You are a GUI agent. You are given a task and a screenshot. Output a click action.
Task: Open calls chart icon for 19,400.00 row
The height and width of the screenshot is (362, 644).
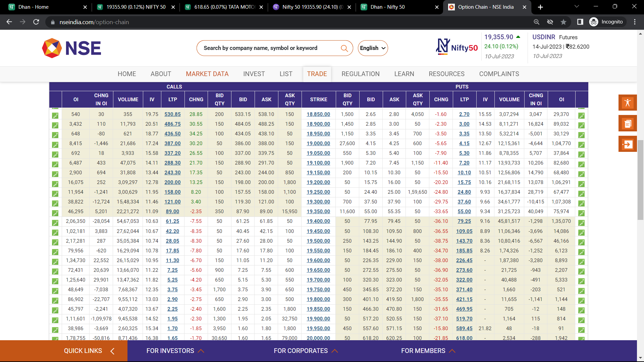click(x=55, y=223)
